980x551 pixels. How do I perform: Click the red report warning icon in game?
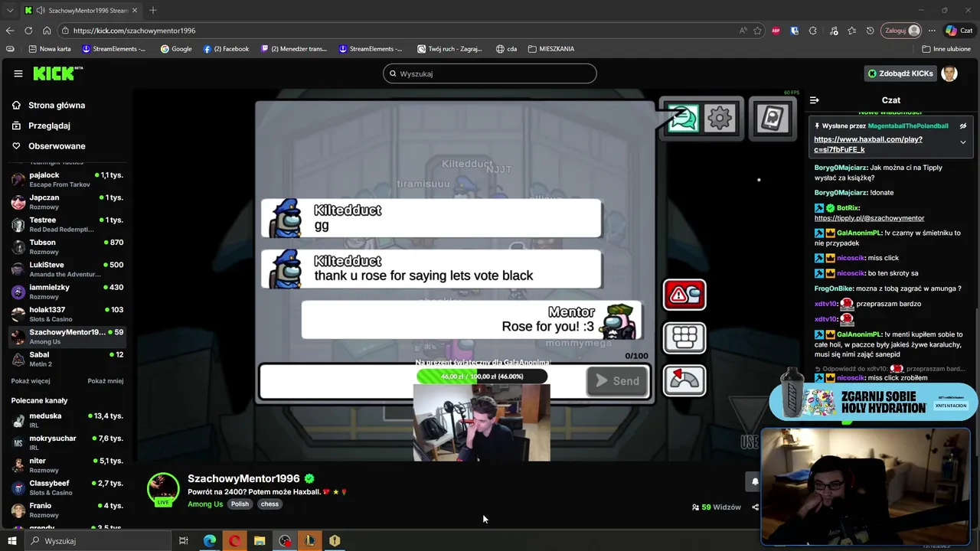point(684,295)
